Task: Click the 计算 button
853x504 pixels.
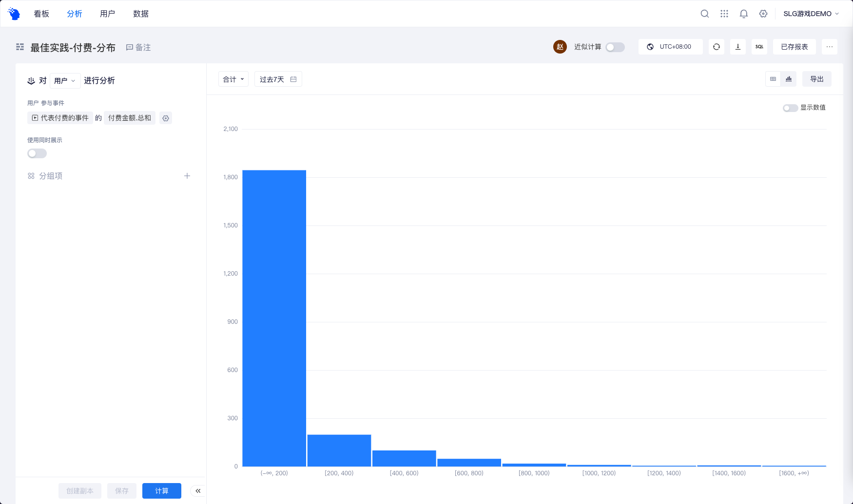Action: pos(162,491)
